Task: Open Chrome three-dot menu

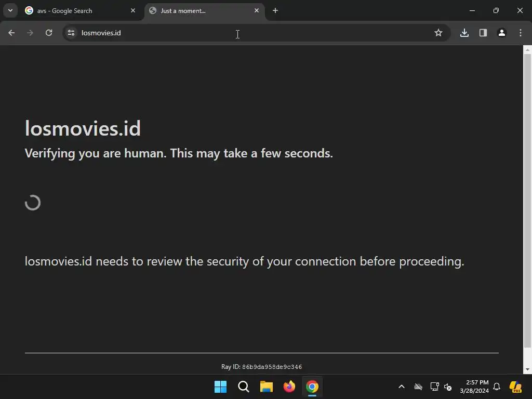Action: click(x=521, y=33)
